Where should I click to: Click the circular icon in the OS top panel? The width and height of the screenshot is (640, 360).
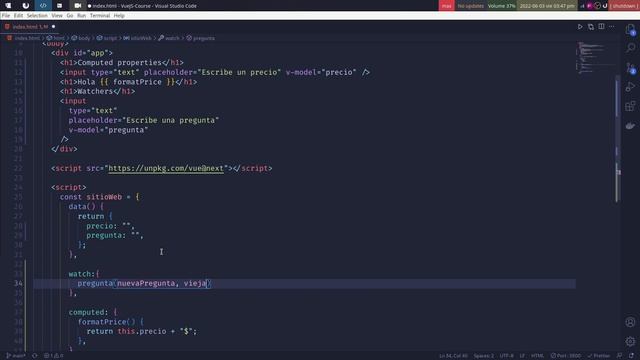[x=26, y=6]
